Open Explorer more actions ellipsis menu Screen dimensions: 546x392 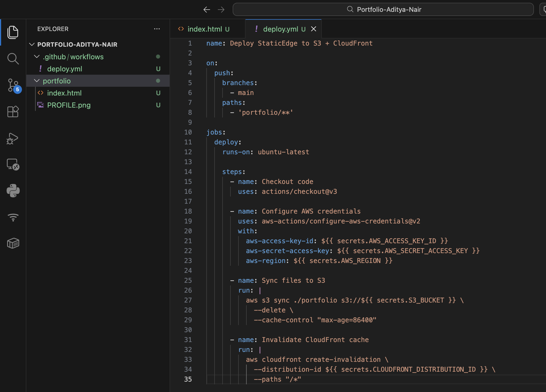157,29
